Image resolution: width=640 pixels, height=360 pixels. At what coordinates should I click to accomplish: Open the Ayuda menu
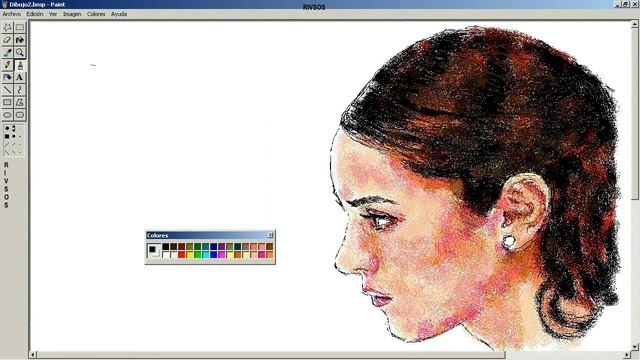point(119,14)
